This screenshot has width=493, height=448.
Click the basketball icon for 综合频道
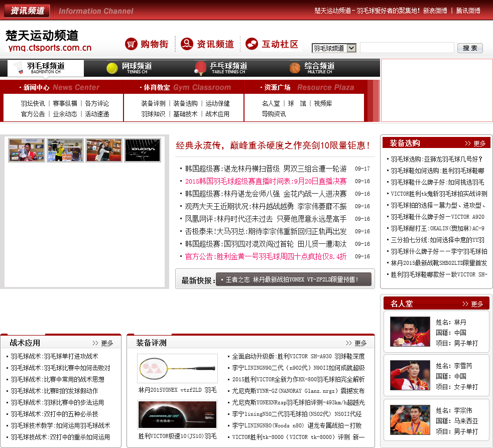click(295, 68)
